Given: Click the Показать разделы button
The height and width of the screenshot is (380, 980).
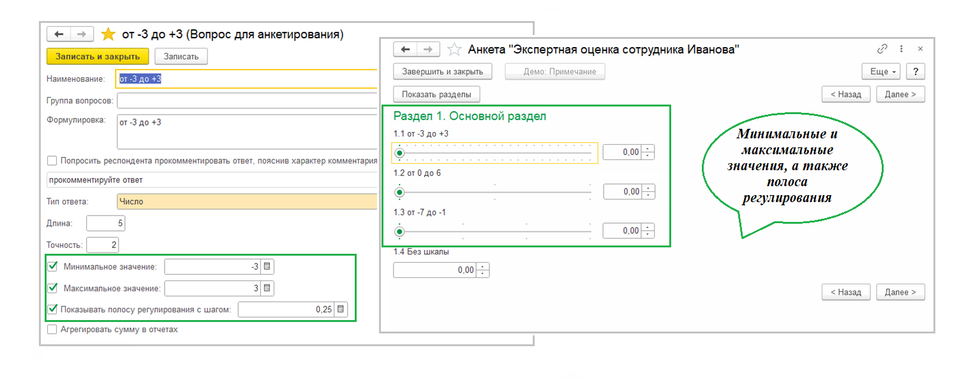Looking at the screenshot, I should point(436,94).
